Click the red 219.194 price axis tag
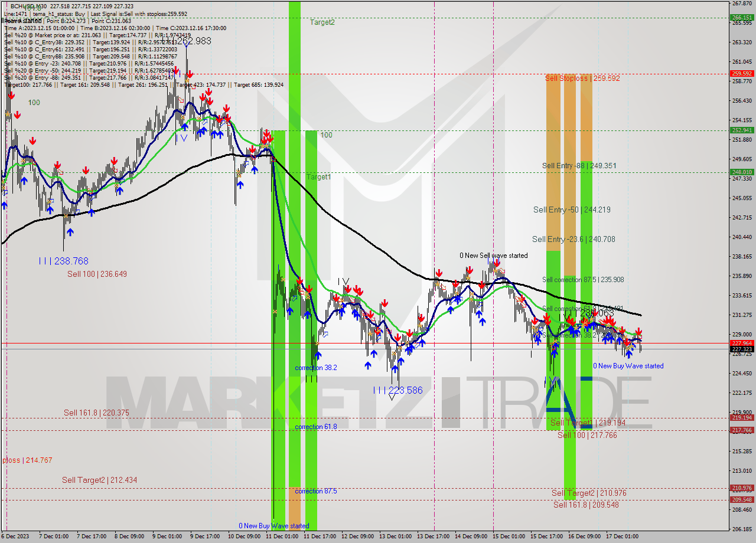The height and width of the screenshot is (543, 756). click(742, 417)
